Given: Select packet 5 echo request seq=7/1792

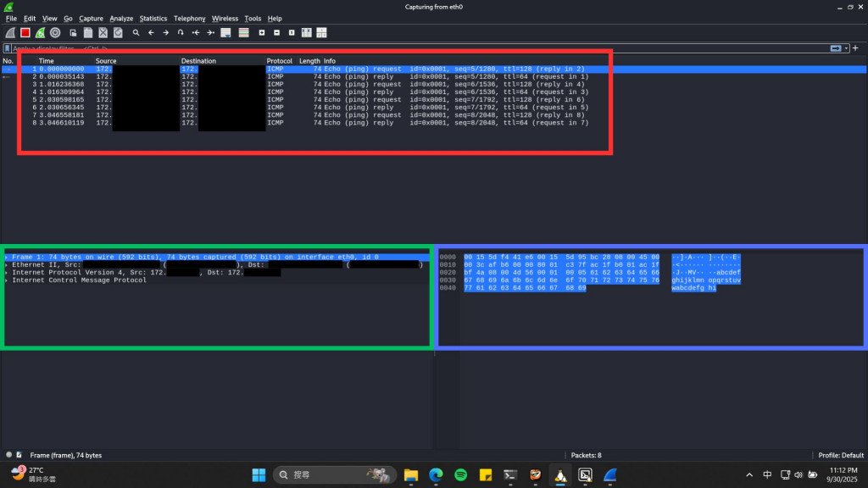Looking at the screenshot, I should coord(434,100).
